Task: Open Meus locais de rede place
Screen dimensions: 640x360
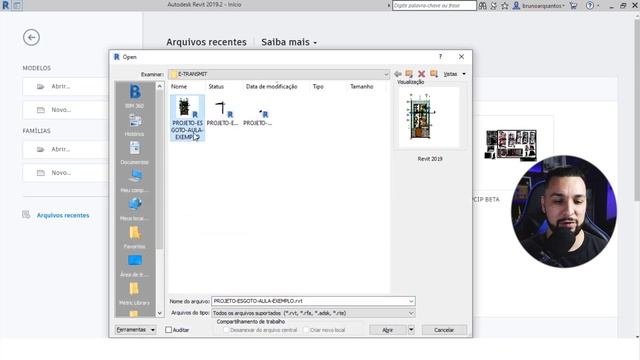Action: pyautogui.click(x=135, y=209)
